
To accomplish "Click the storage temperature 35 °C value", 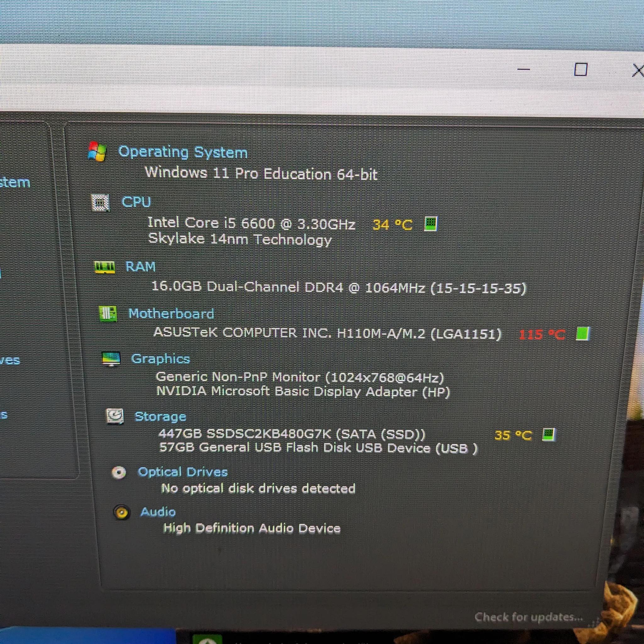I will coord(513,435).
